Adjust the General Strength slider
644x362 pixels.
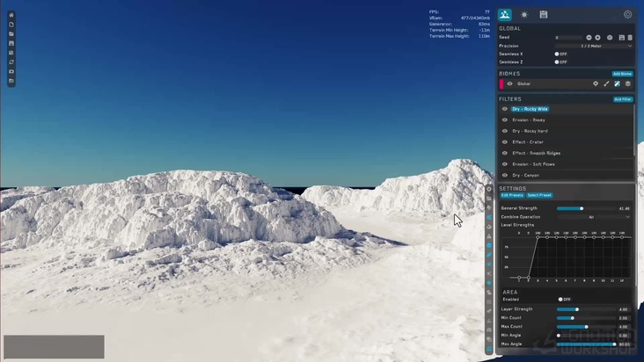[587, 208]
